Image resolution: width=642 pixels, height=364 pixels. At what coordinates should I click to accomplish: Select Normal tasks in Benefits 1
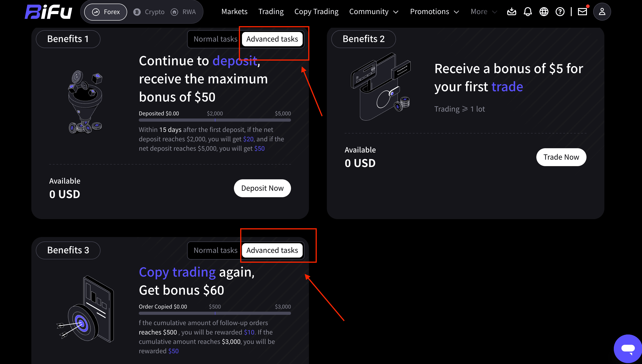point(215,39)
